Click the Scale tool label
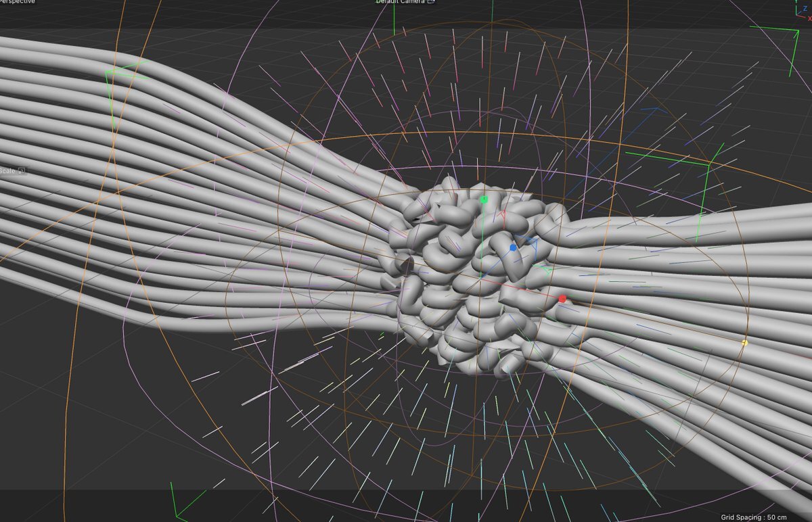The width and height of the screenshot is (812, 522). 7,171
